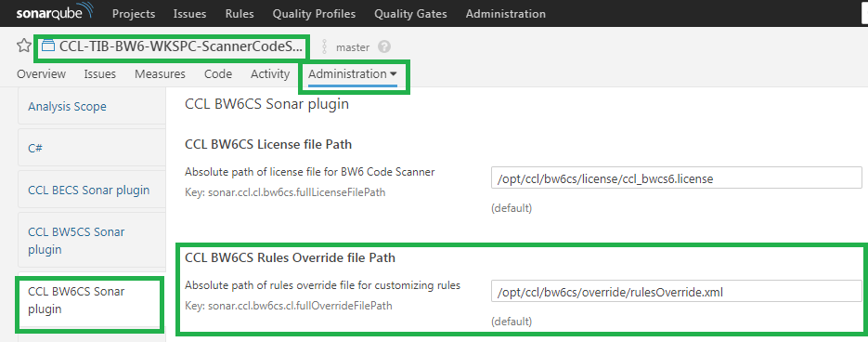Favorite the project with star icon

pyautogui.click(x=24, y=46)
